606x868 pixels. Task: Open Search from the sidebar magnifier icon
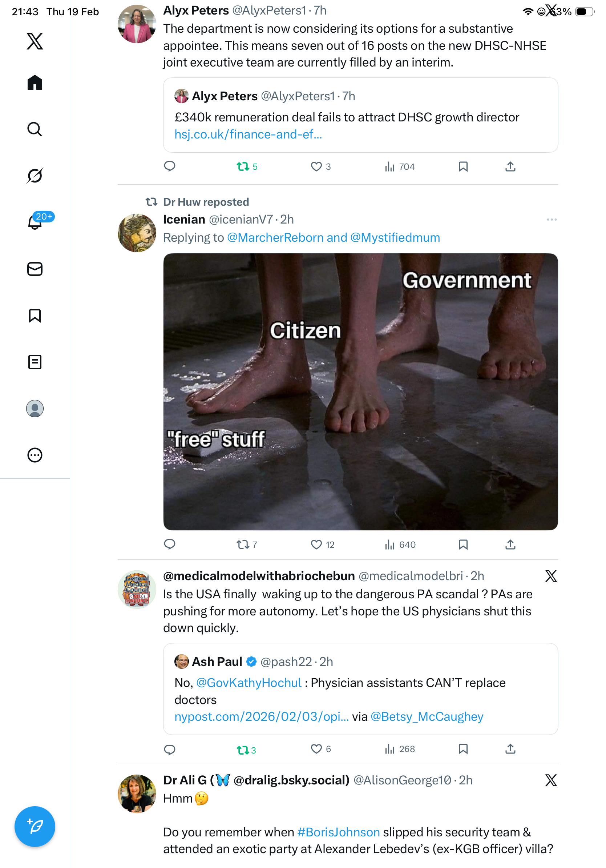35,129
